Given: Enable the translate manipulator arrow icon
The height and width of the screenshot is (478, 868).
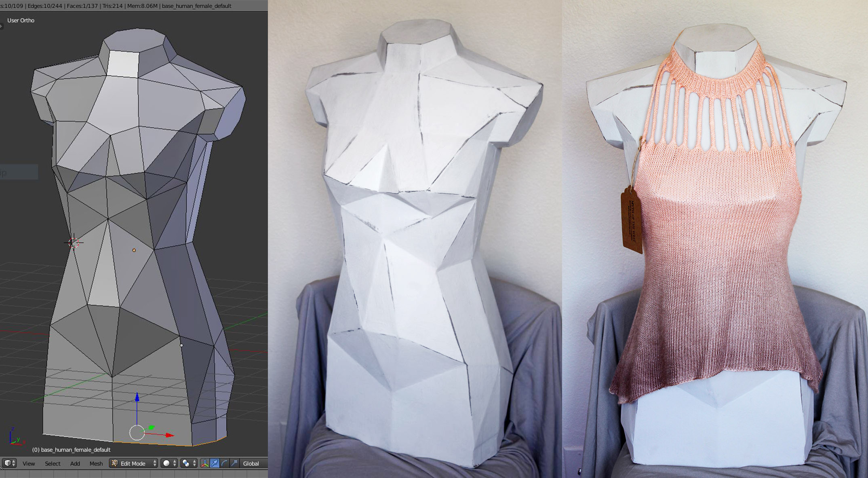Looking at the screenshot, I should point(215,463).
